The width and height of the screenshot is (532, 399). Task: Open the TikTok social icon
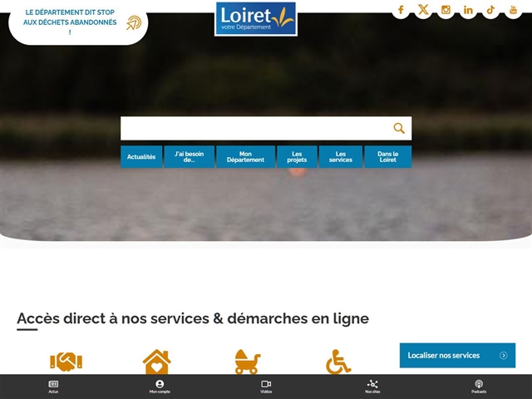[490, 10]
